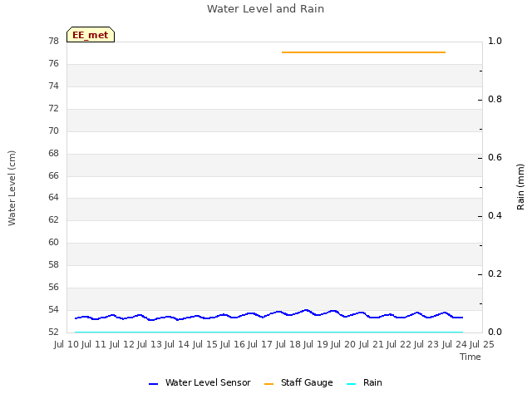Click the orange Staff Gauge legend swatch
Image resolution: width=532 pixels, height=399 pixels.
coord(268,384)
